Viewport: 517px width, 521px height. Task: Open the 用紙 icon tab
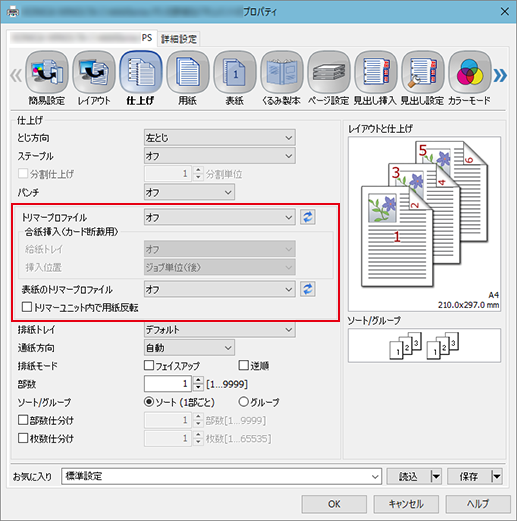pos(188,78)
